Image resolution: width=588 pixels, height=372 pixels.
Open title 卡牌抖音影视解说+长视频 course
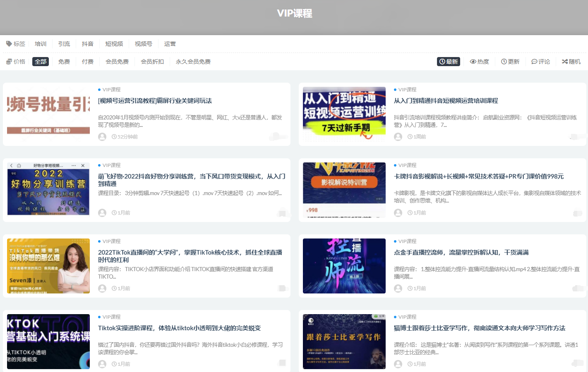(x=479, y=176)
